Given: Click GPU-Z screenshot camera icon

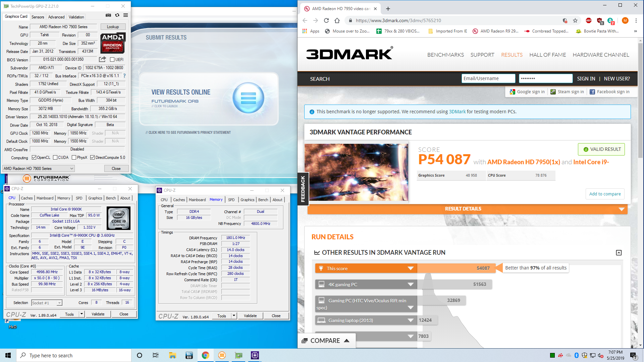Looking at the screenshot, I should pyautogui.click(x=108, y=15).
